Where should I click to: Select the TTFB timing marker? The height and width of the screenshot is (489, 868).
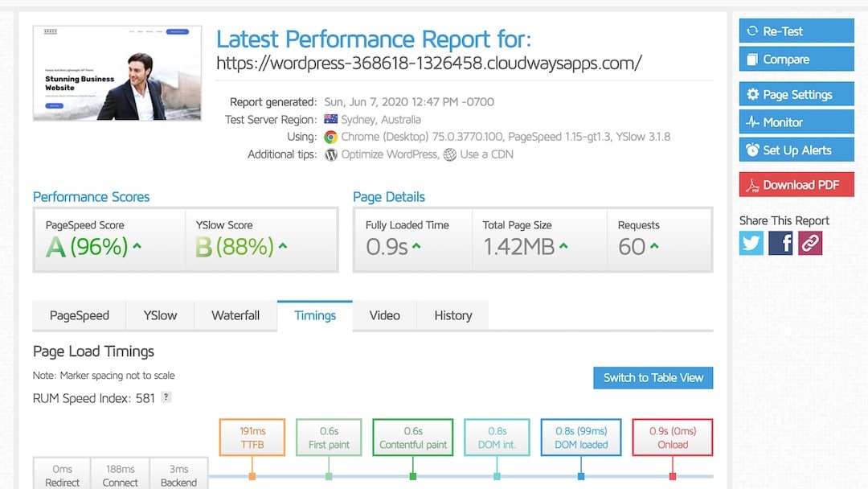252,437
